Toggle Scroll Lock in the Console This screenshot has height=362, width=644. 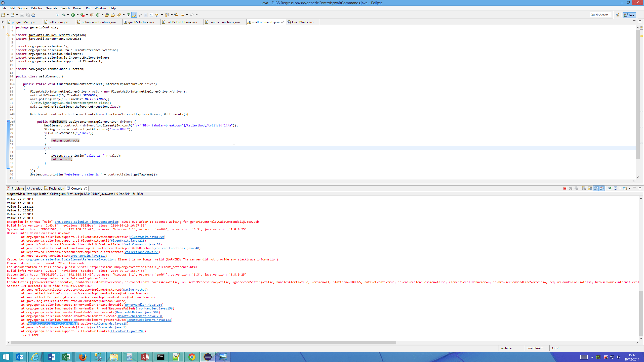tap(590, 188)
